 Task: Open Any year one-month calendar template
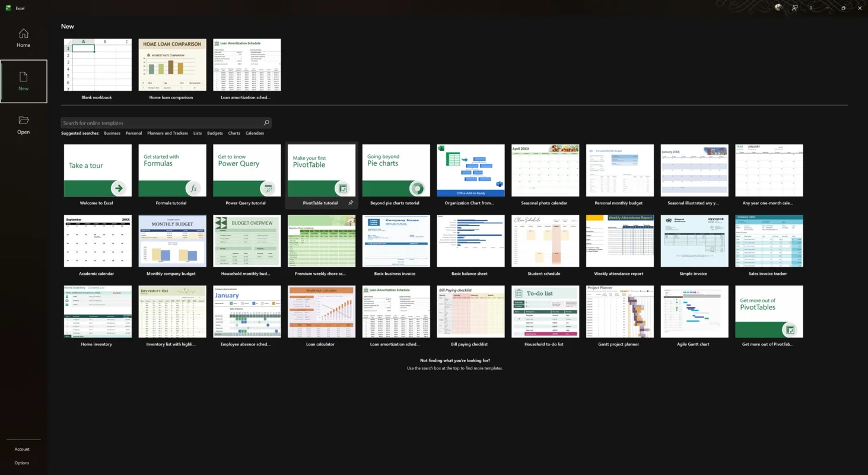pos(769,176)
